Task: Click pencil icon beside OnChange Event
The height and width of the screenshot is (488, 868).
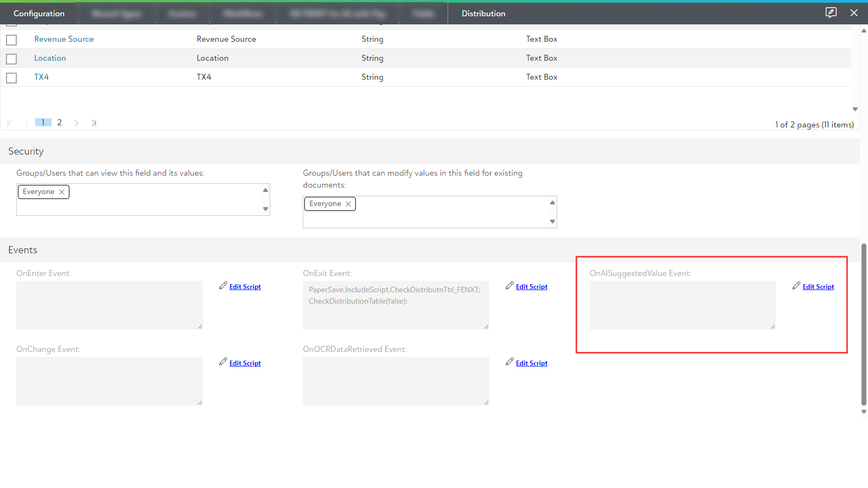Action: (x=223, y=362)
